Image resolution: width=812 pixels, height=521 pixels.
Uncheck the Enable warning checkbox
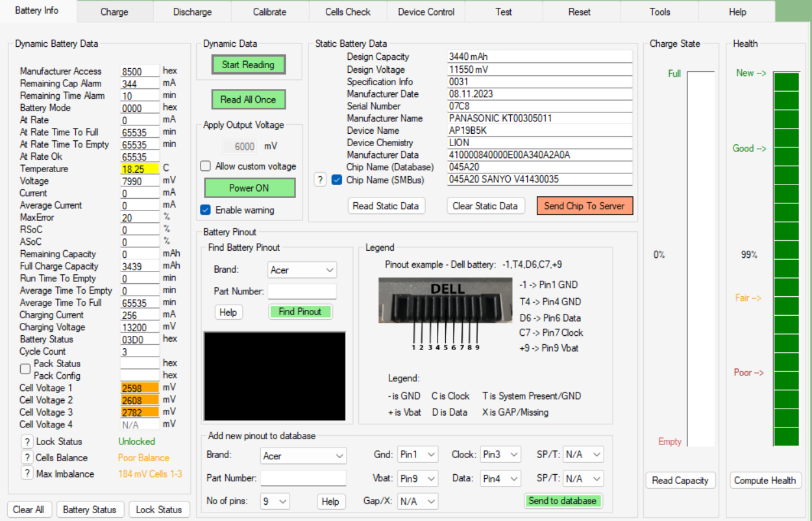[x=206, y=210]
